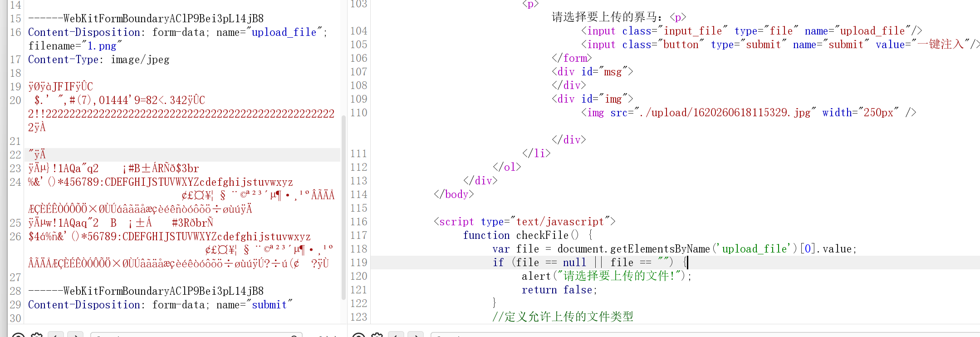Click the ÿØÿàJFIFÿÛC line on line 19
This screenshot has height=337, width=980.
[x=60, y=87]
